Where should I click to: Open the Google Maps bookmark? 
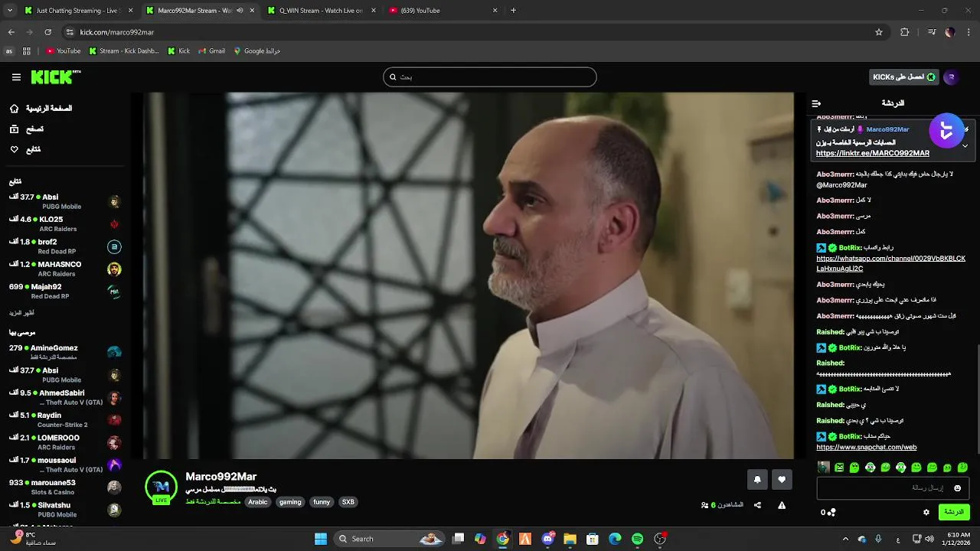[256, 51]
